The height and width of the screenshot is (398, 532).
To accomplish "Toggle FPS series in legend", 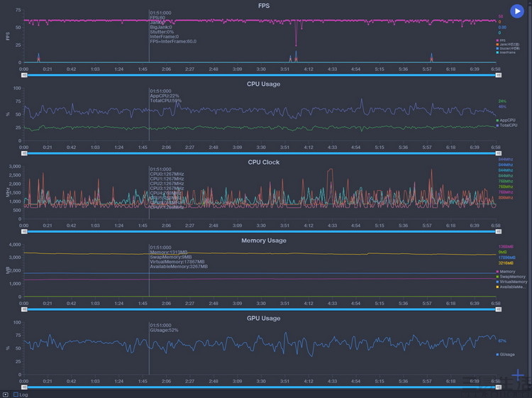I will point(501,40).
